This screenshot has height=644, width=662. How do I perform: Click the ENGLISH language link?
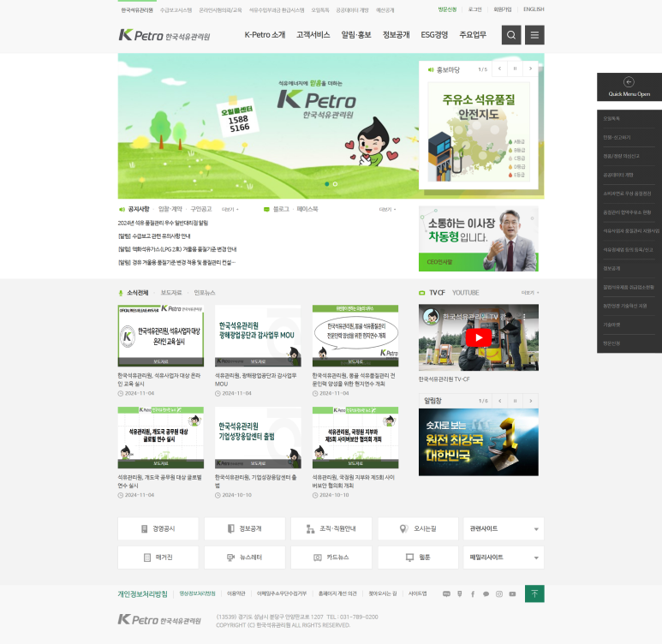(534, 9)
